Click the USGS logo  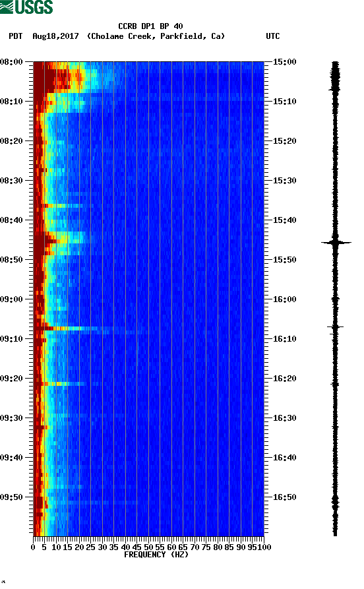pos(26,7)
